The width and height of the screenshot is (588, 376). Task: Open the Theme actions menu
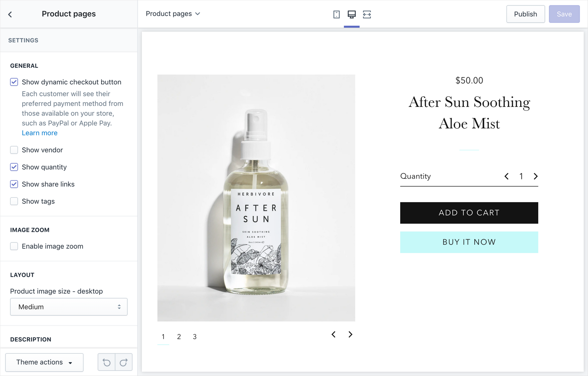(x=44, y=362)
